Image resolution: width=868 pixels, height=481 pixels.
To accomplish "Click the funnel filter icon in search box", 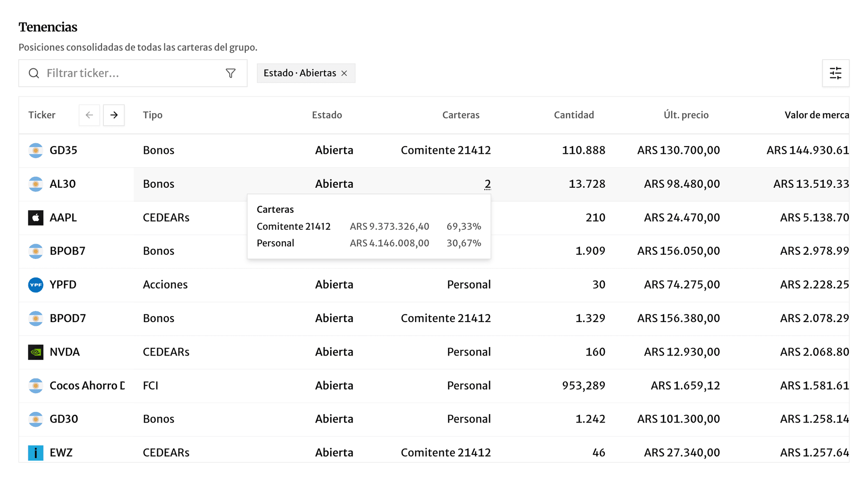I will point(231,73).
